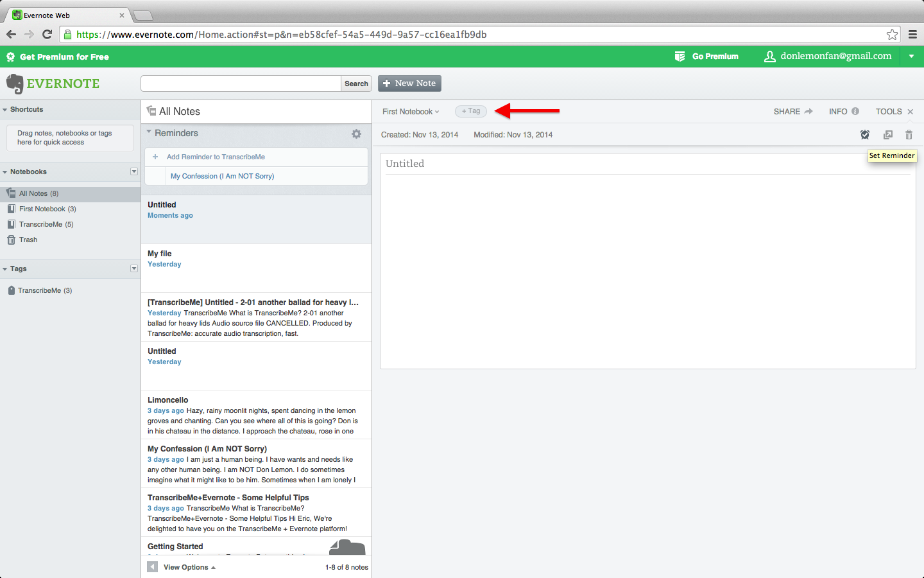Select First Notebook in sidebar
Screen dimensions: 924x578
[70, 209]
